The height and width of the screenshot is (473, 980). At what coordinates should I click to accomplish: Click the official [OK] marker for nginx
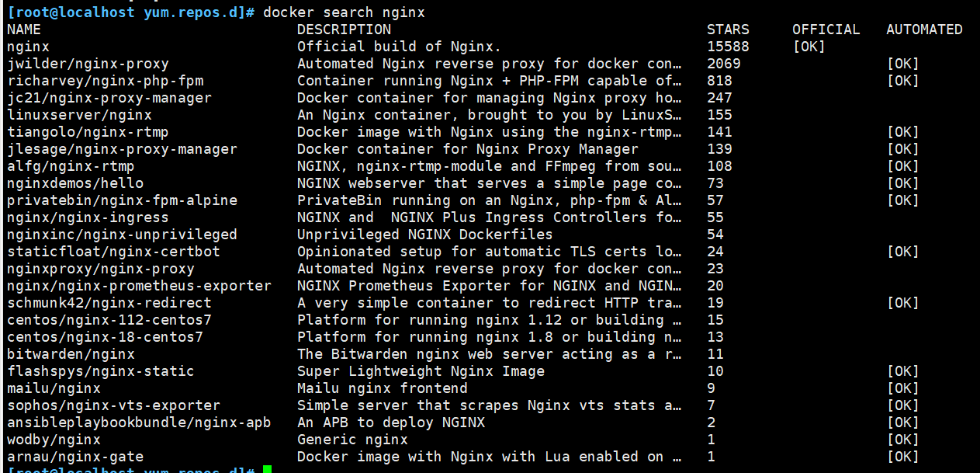pyautogui.click(x=809, y=47)
